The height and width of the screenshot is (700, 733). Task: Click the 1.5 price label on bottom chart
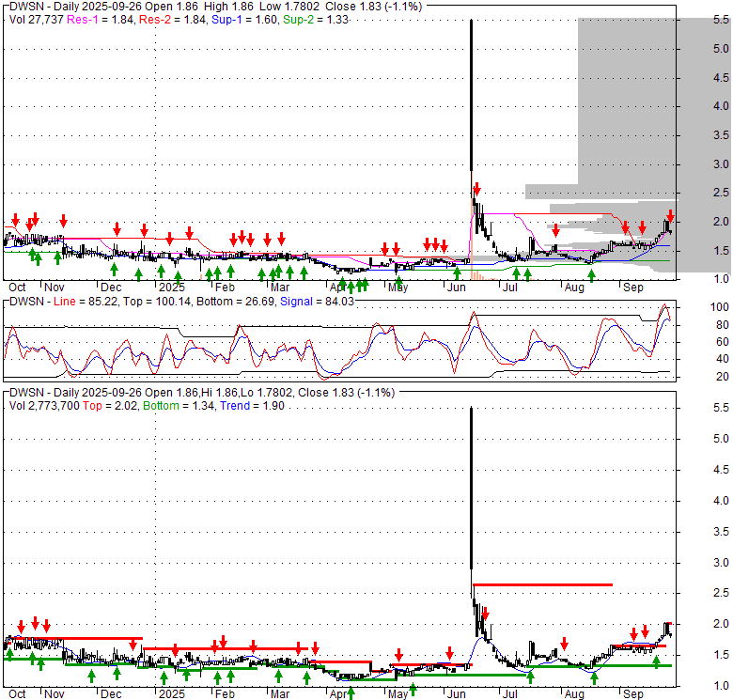[721, 655]
